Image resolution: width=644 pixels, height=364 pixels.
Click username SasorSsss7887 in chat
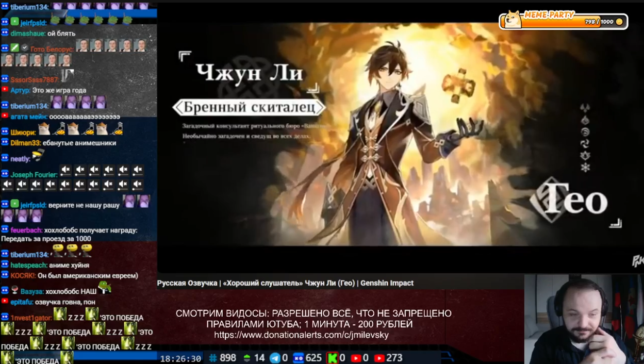point(34,80)
